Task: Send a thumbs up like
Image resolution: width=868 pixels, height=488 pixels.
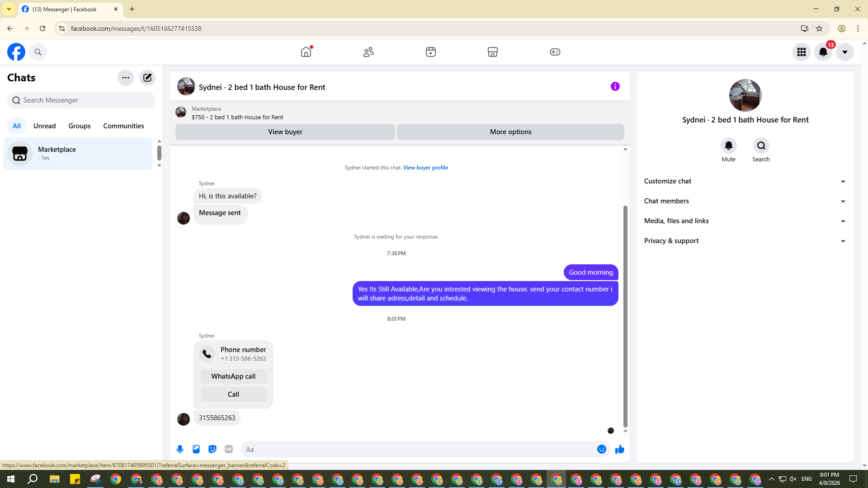Action: pyautogui.click(x=620, y=449)
